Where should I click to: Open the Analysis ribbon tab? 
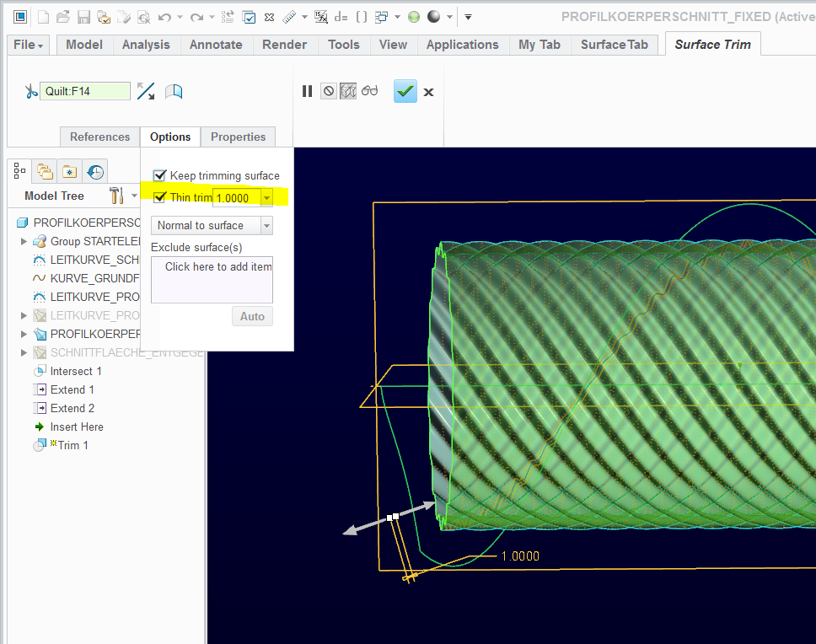(146, 46)
